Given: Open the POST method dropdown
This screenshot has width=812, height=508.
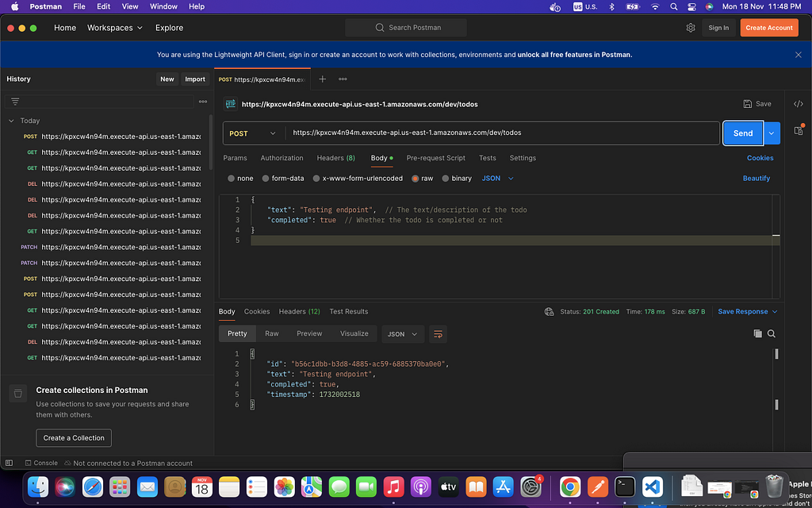Looking at the screenshot, I should (x=254, y=133).
